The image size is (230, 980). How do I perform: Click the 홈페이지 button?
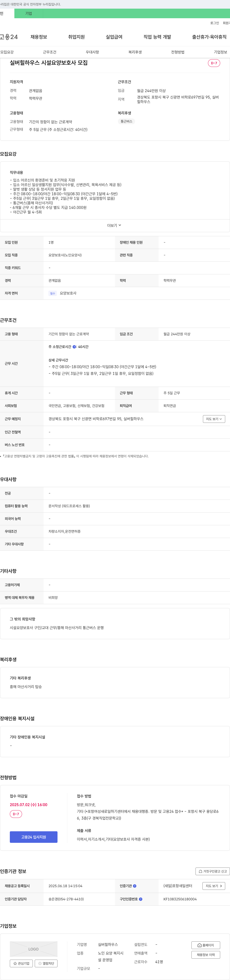point(206,945)
